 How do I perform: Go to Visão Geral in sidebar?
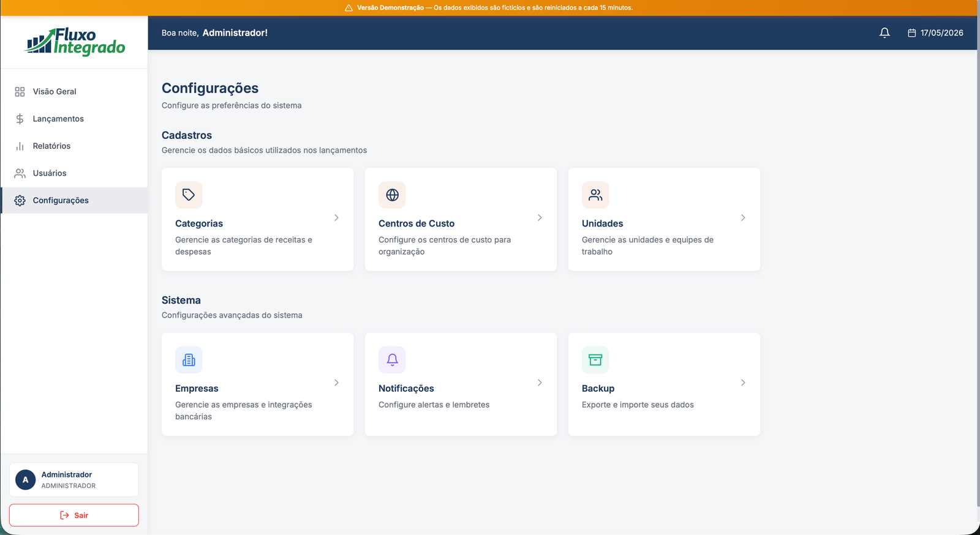tap(74, 92)
